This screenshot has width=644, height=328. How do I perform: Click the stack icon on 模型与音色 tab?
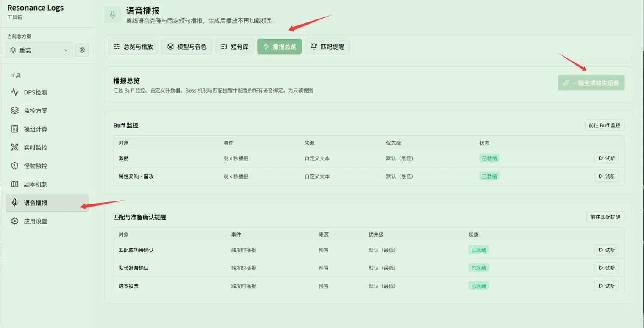(x=170, y=47)
